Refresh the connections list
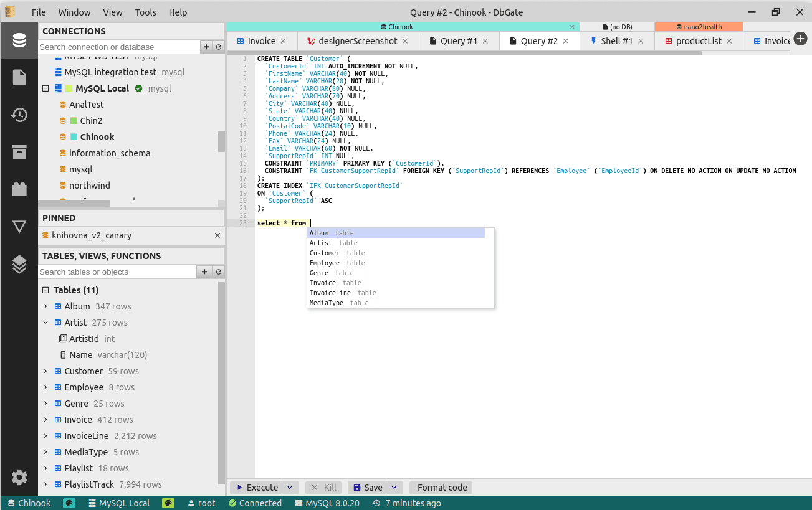Screen dimensions: 812x510 (x=217, y=47)
